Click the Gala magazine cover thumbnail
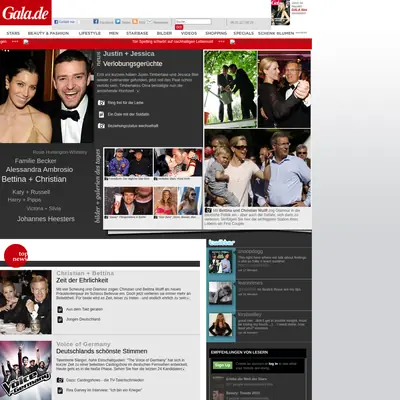 280,13
